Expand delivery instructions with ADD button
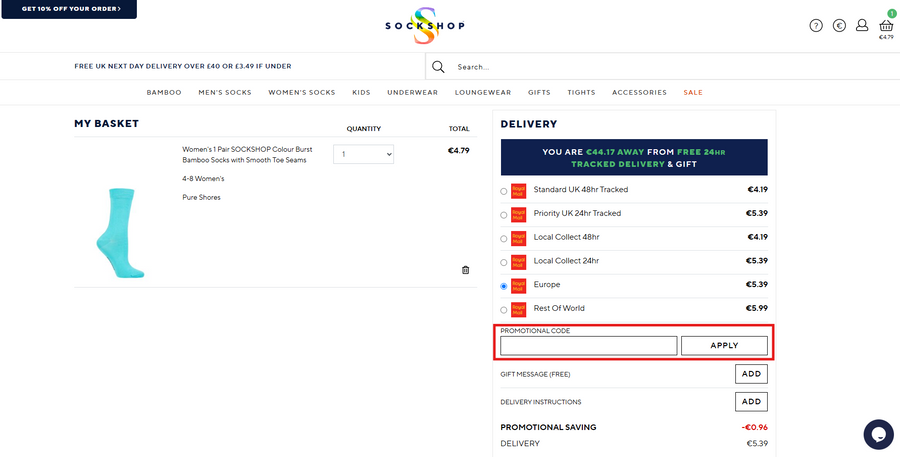The height and width of the screenshot is (457, 900). tap(751, 402)
